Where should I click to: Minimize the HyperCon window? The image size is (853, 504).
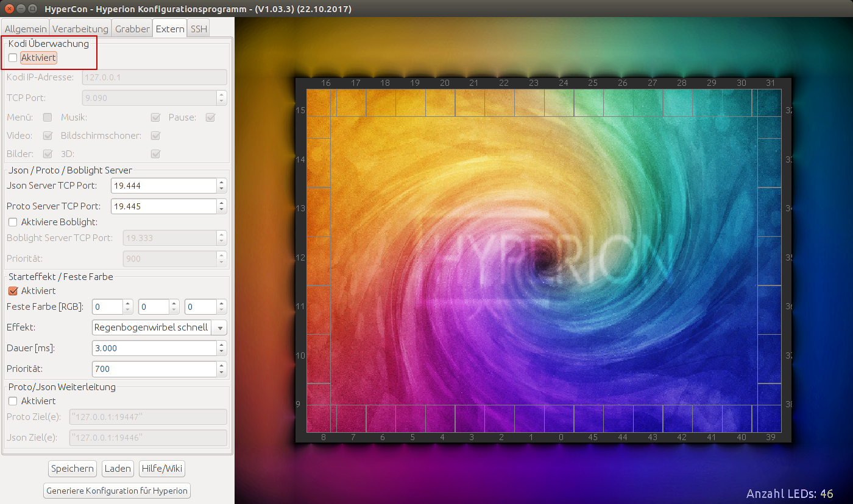coord(21,9)
